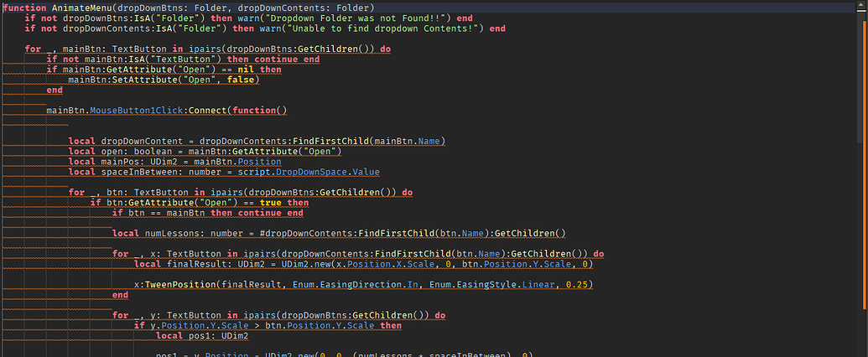Image resolution: width=868 pixels, height=357 pixels.
Task: Click the vertical scrollbar on the right edge
Action: coord(865,166)
